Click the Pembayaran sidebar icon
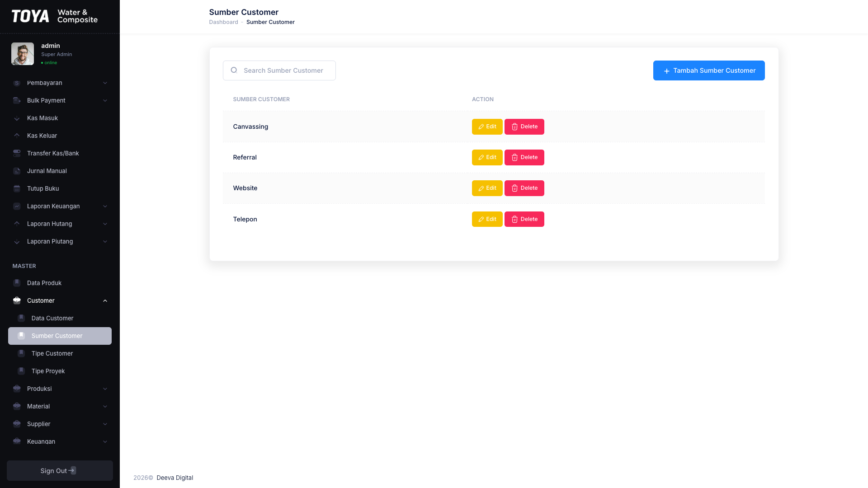The image size is (868, 488). (17, 83)
